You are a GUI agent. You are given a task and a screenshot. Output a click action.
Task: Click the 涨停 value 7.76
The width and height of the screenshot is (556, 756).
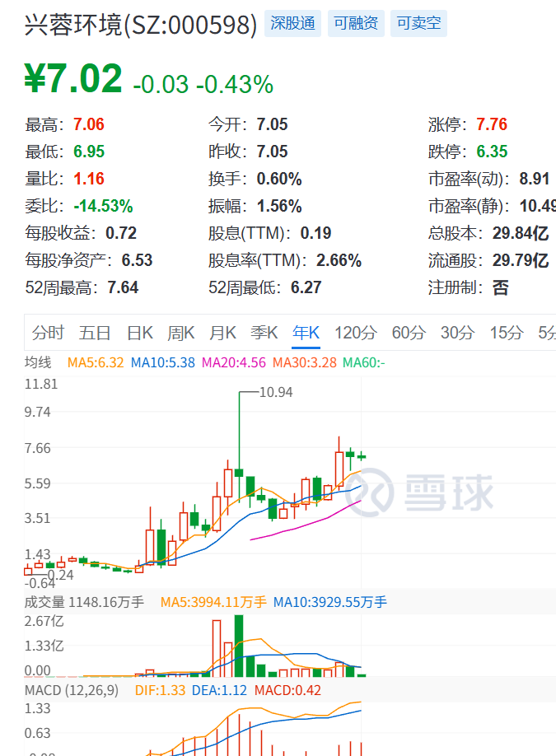click(492, 124)
